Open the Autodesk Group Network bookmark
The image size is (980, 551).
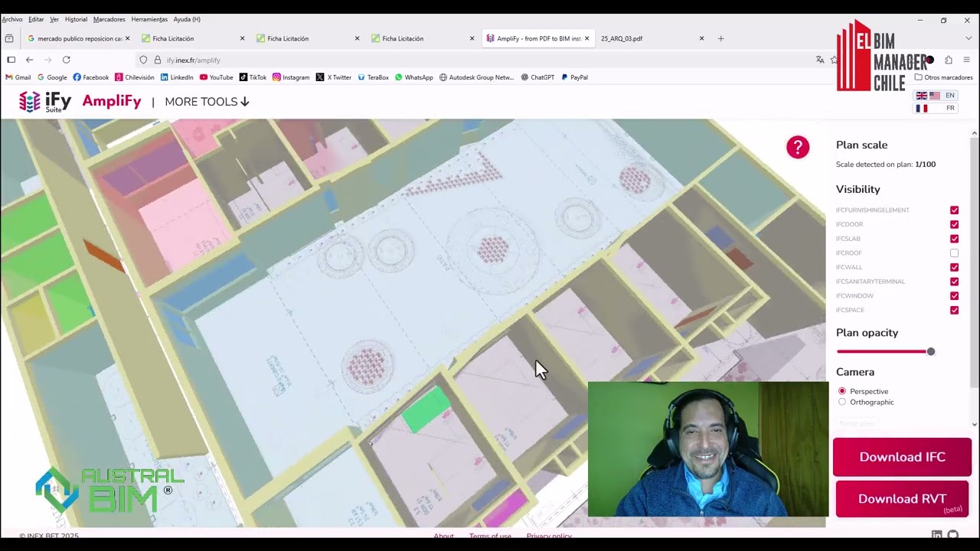tap(476, 77)
